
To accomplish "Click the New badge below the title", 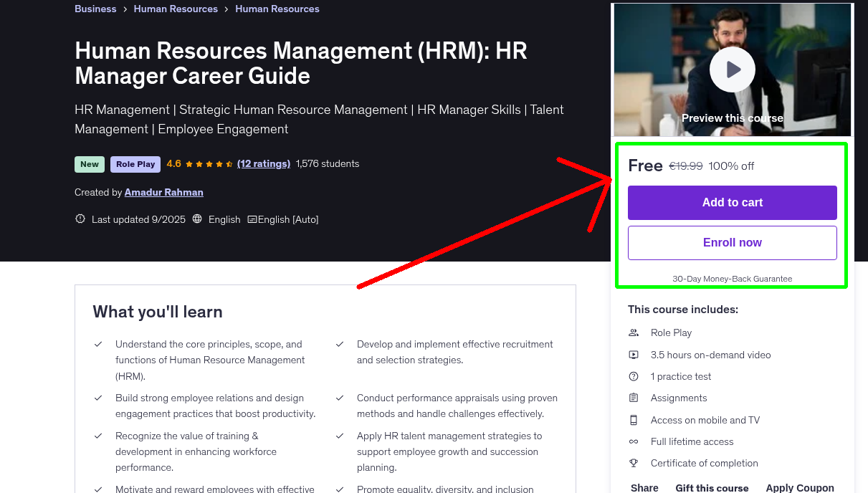I will [x=89, y=163].
